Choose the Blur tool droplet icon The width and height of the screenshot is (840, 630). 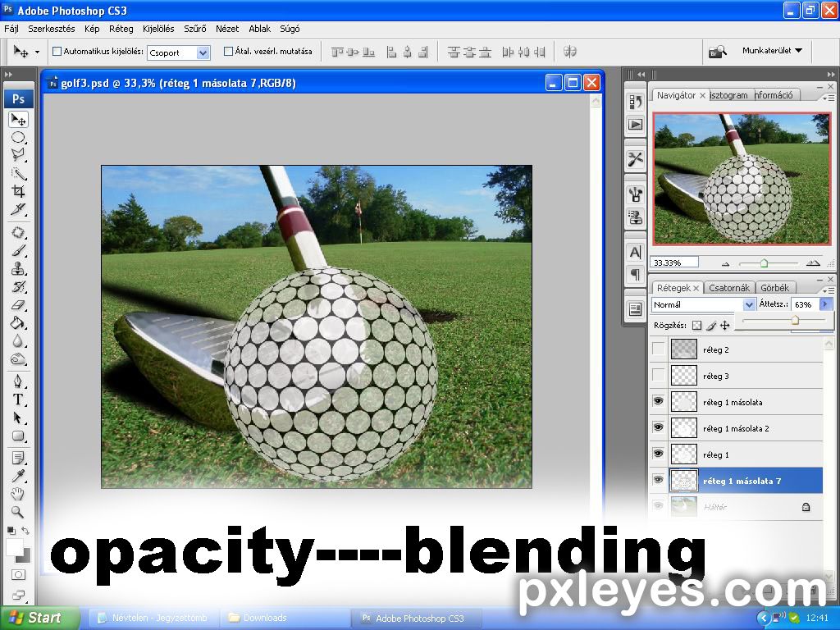click(19, 340)
